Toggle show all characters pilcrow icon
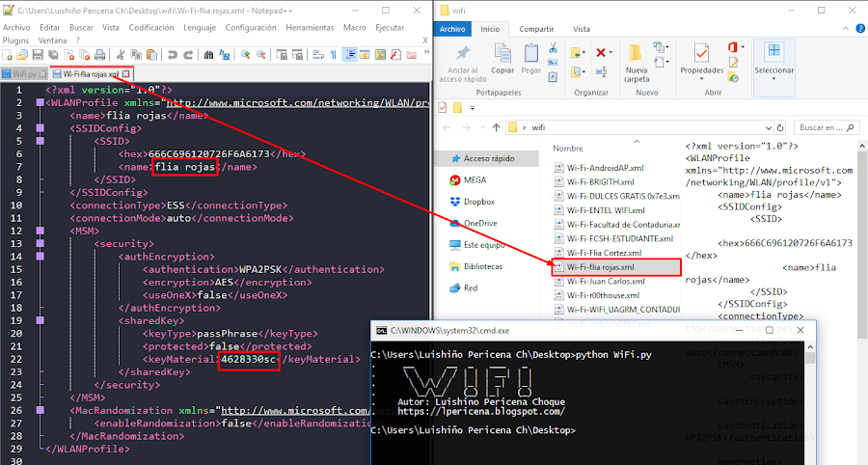The width and height of the screenshot is (868, 465). [334, 54]
